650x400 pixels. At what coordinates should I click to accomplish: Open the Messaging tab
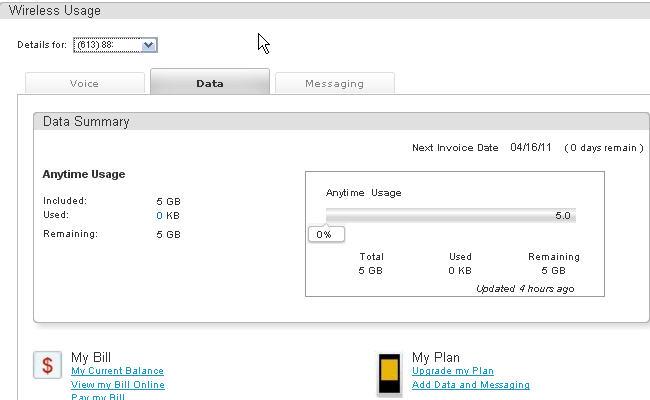(334, 84)
